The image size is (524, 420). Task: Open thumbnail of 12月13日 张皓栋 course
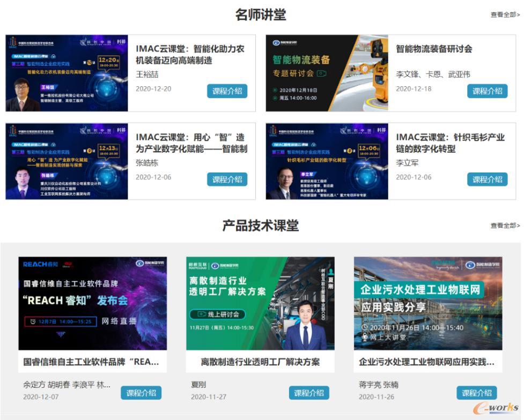click(x=67, y=161)
